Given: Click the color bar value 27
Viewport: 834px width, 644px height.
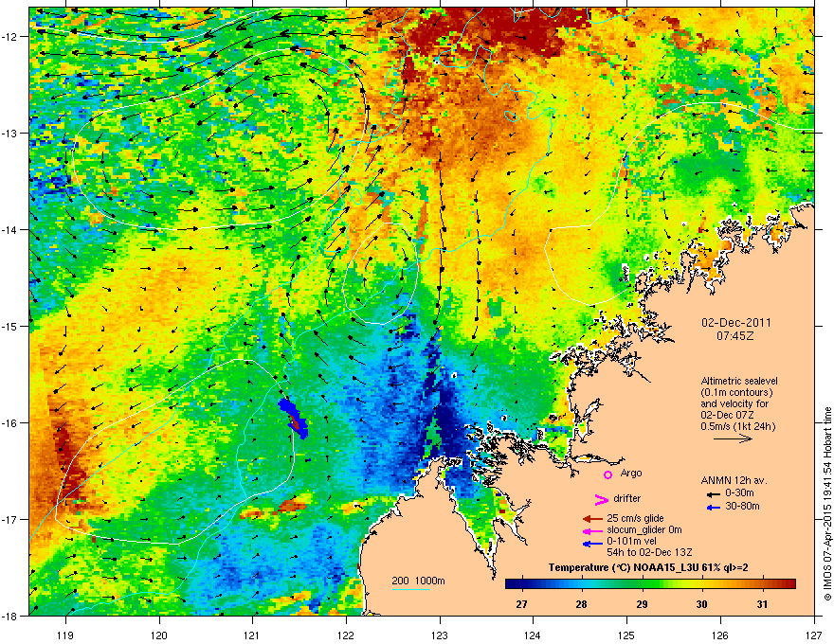Looking at the screenshot, I should 521,604.
